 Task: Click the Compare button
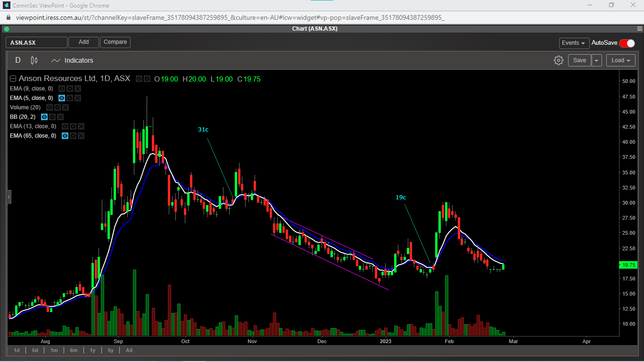point(115,42)
